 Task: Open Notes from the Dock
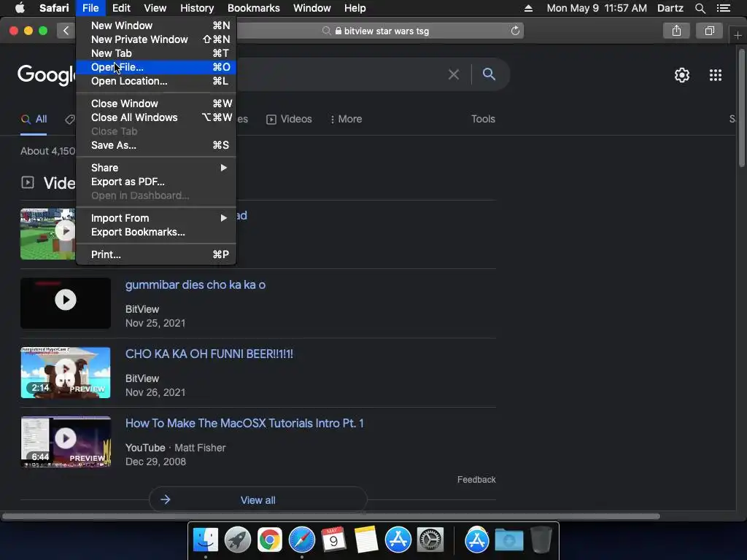click(x=366, y=540)
